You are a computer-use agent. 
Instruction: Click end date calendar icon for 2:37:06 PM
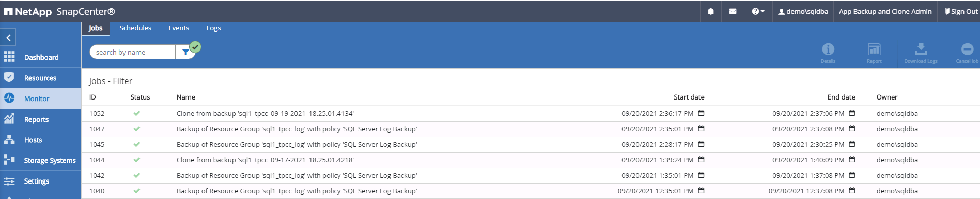(x=852, y=113)
